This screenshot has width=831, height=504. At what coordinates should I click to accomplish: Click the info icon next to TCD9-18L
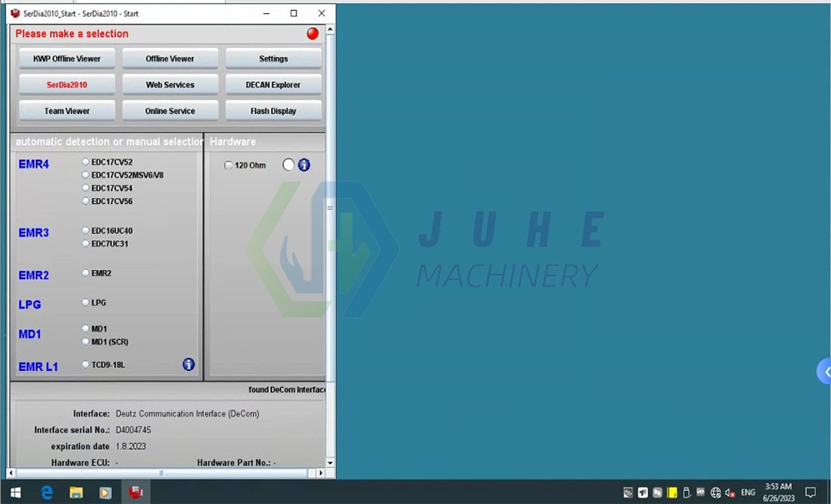click(188, 364)
